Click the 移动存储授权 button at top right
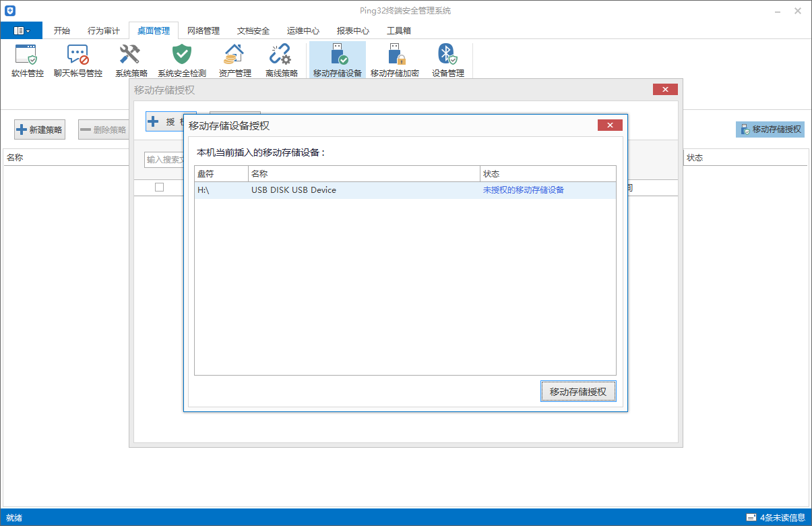The height and width of the screenshot is (526, 812). coord(770,129)
